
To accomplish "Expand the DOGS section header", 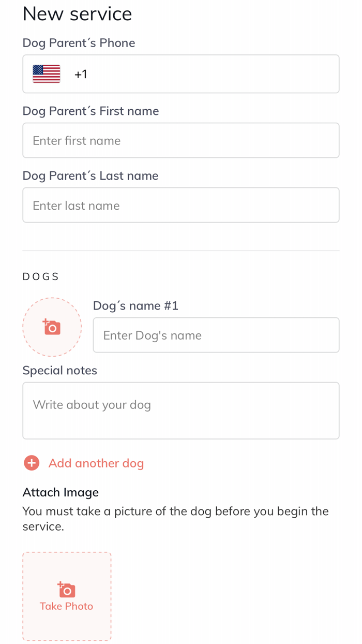I will [41, 276].
